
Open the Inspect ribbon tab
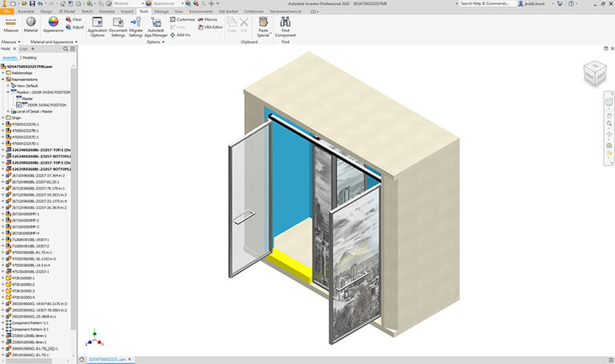[127, 12]
